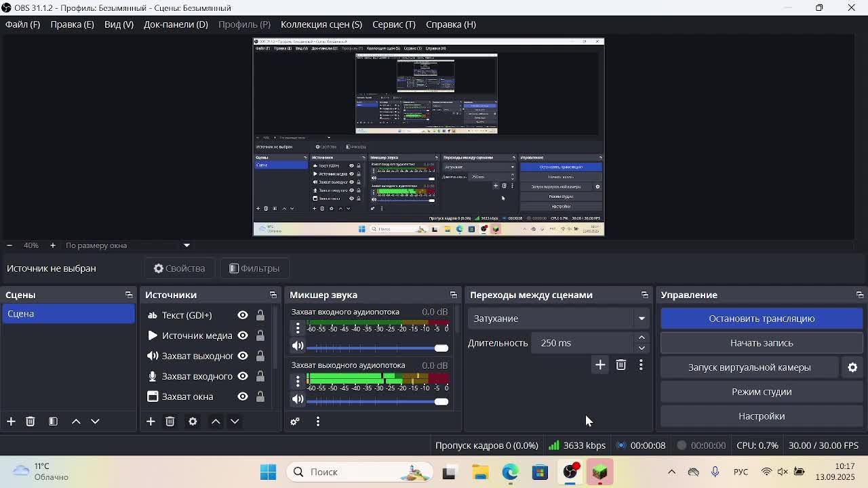Open the Файл (F) menu
The height and width of the screenshot is (488, 868).
click(x=22, y=24)
